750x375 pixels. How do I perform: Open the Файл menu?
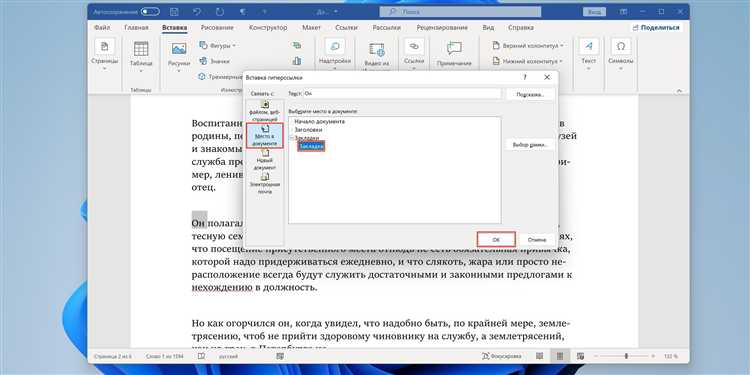102,28
